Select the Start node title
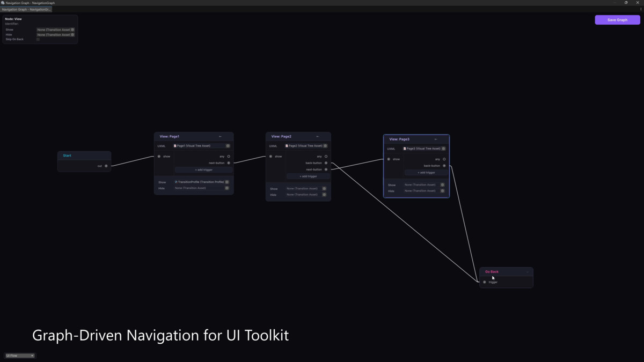 click(67, 156)
